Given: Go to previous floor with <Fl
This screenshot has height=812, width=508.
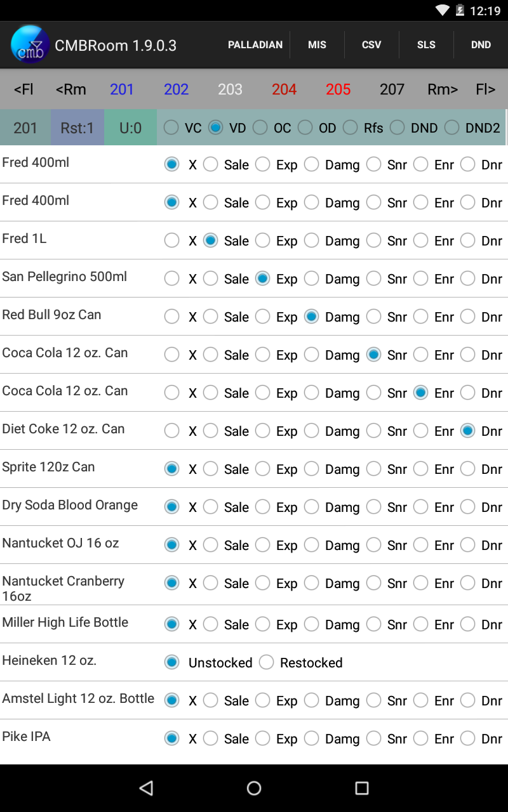Looking at the screenshot, I should [23, 89].
